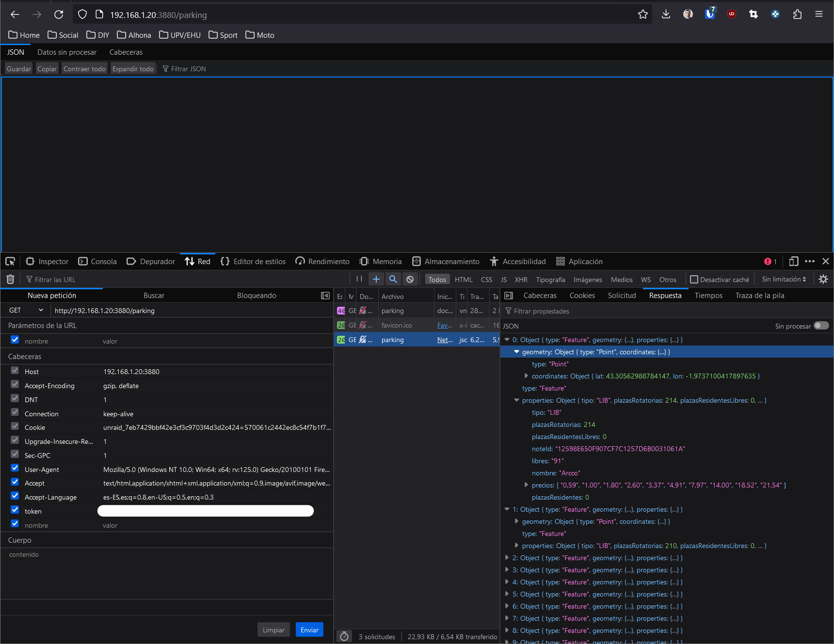Collapse the 1: Object node
The width and height of the screenshot is (834, 644).
(507, 510)
